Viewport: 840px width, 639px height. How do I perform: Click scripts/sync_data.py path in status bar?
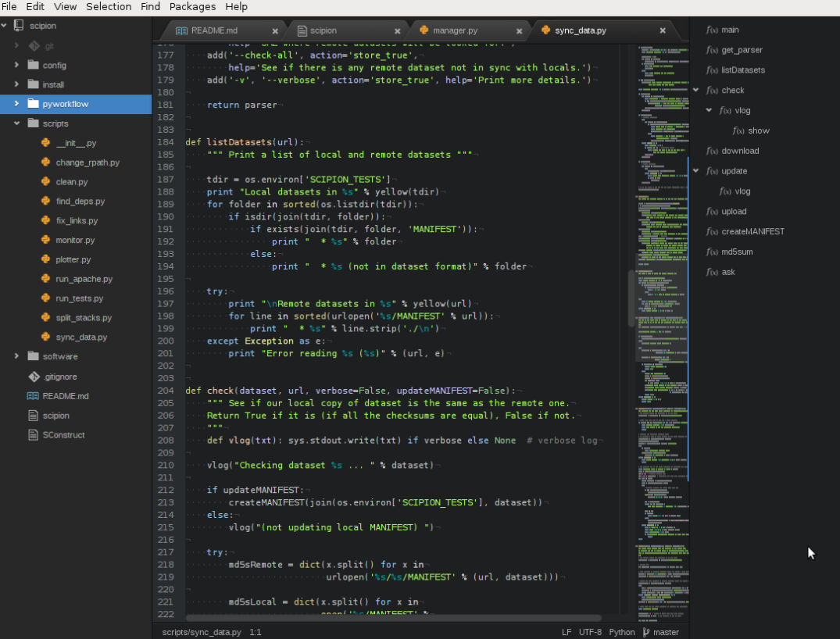(x=202, y=632)
